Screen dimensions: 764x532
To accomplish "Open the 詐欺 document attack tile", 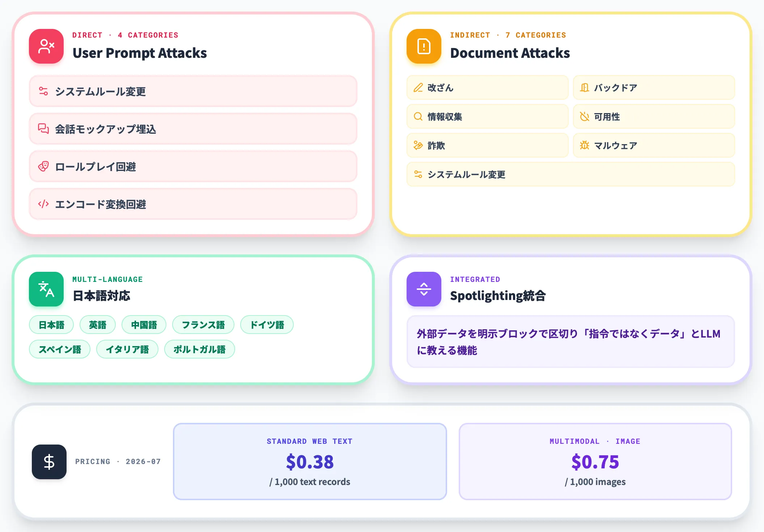I will (x=488, y=145).
